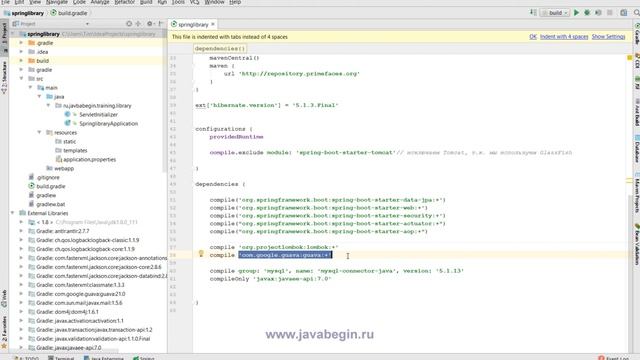Viewport: 640px width, 360px height.
Task: Select .gitignore file in project tree
Action: pos(48,178)
